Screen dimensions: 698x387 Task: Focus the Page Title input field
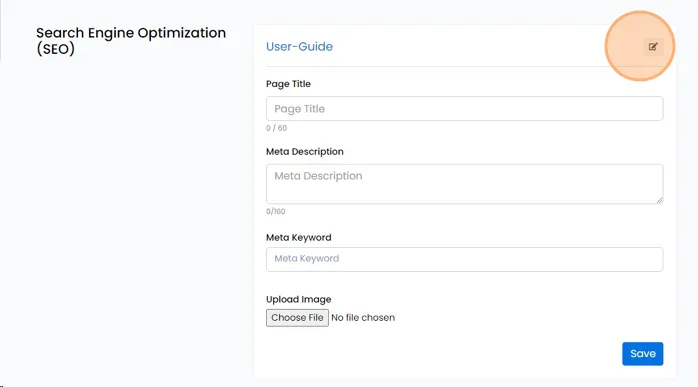tap(464, 109)
